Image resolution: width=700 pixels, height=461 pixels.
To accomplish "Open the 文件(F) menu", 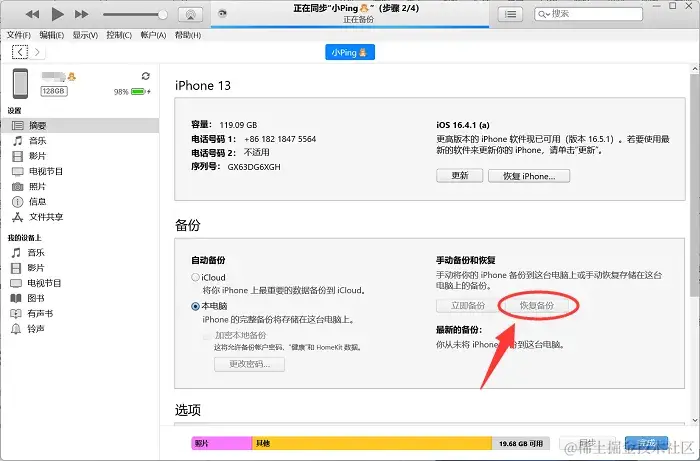I will tap(18, 35).
